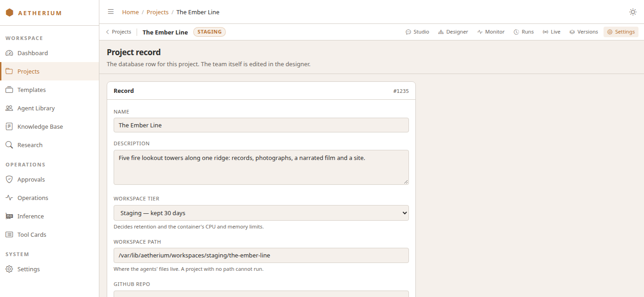Click 'Where the agents' files live' hint
Screen dimensions: 644x297
[189, 269]
